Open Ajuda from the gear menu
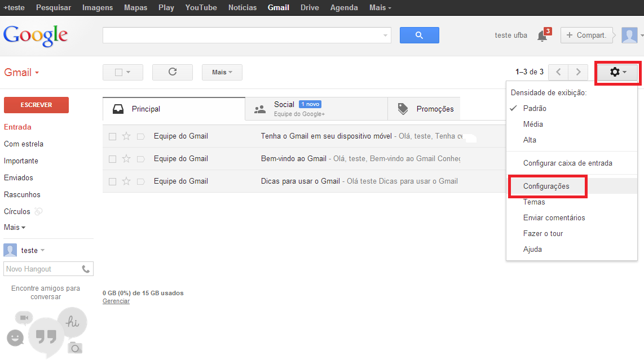Screen dimensions: 644x360 pyautogui.click(x=532, y=249)
